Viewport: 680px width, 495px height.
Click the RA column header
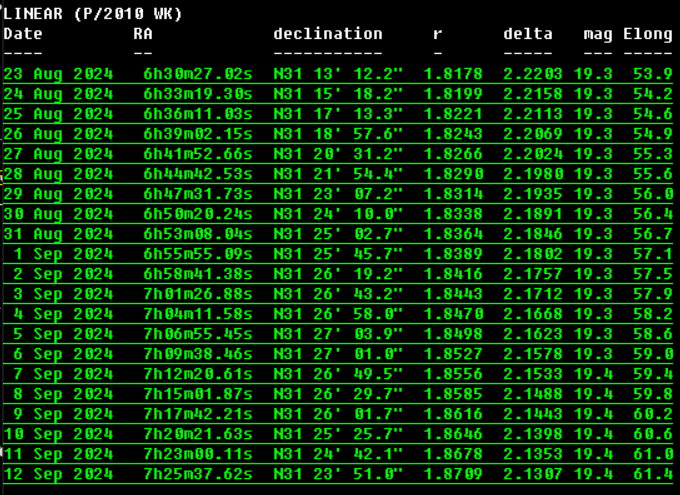[x=143, y=34]
